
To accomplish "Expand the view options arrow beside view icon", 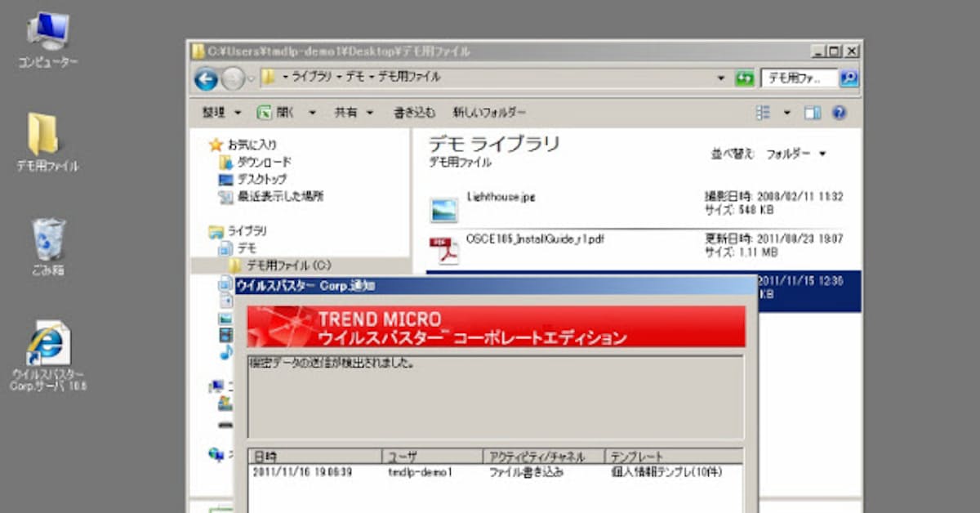I will pyautogui.click(x=787, y=113).
